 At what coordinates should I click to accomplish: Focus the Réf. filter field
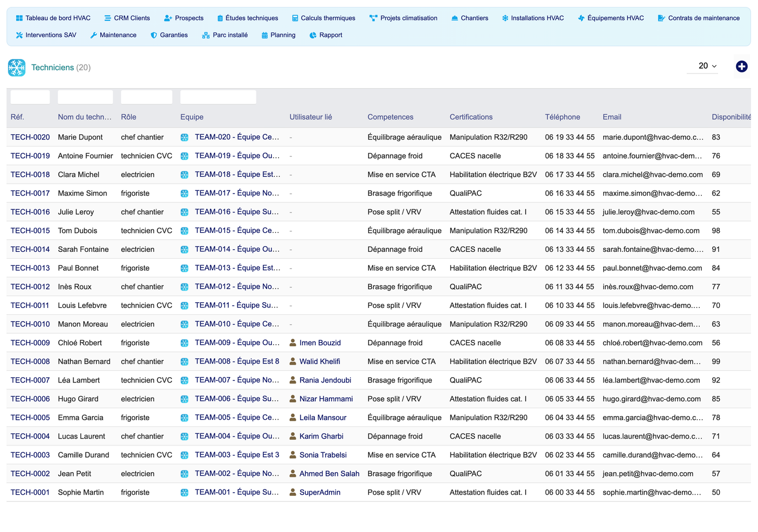point(30,97)
